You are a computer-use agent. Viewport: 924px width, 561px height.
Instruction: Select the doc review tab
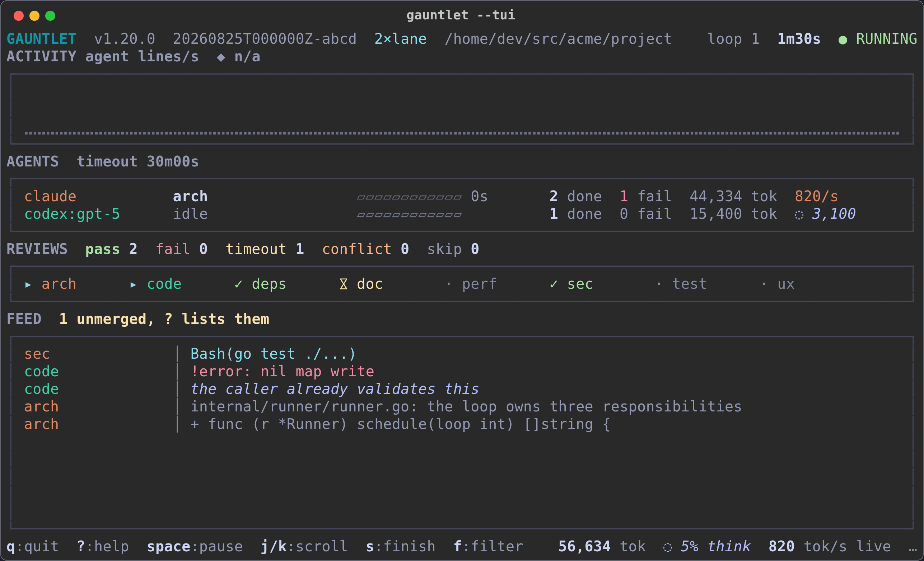pyautogui.click(x=361, y=284)
